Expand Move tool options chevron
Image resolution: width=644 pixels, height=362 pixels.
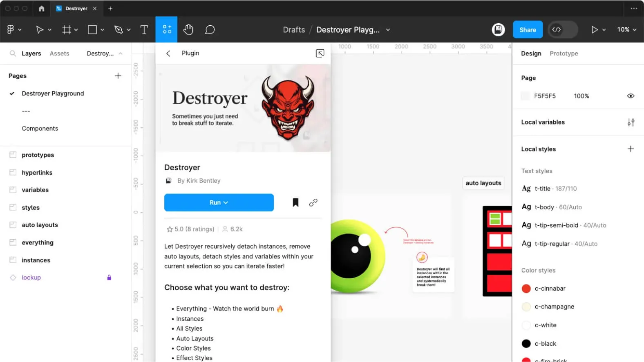coord(49,30)
